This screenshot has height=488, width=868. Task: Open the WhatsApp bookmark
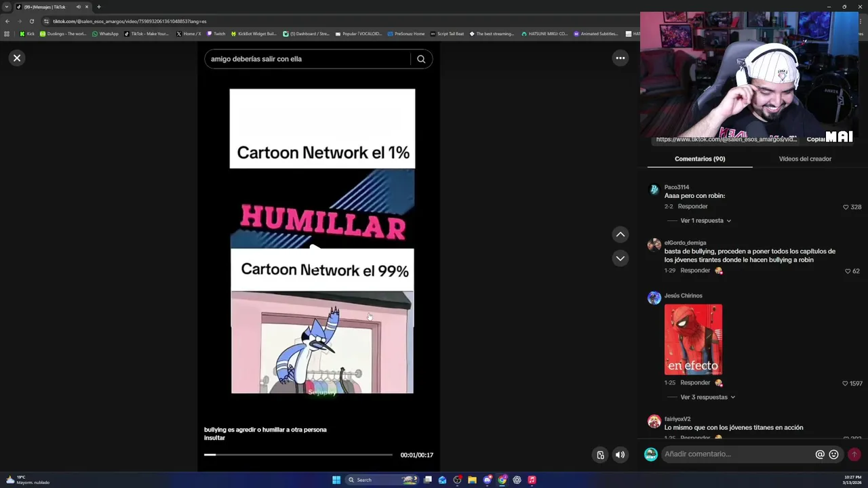click(x=104, y=33)
